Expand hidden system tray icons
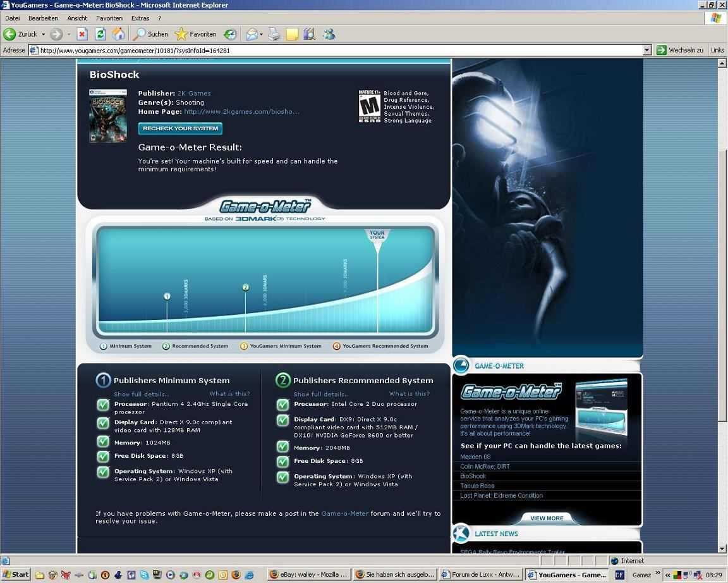 coord(667,575)
